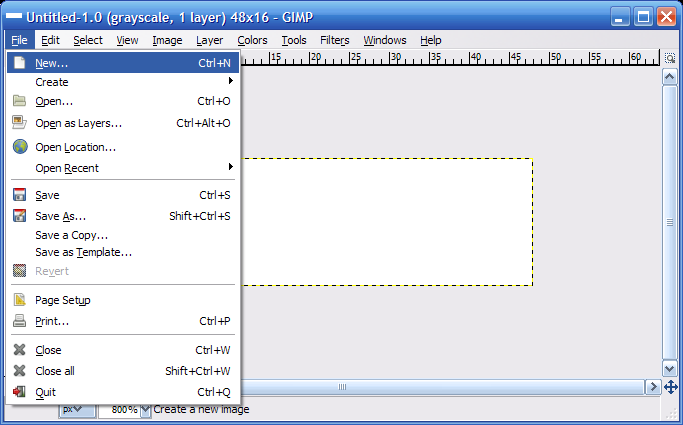Open the Help menu
This screenshot has width=683, height=425.
(x=430, y=40)
